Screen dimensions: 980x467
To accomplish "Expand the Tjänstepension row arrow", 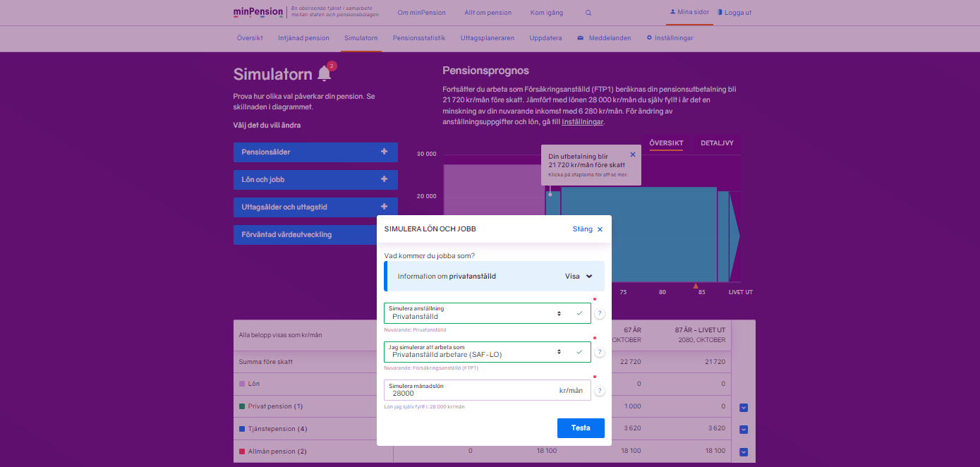I will (743, 430).
